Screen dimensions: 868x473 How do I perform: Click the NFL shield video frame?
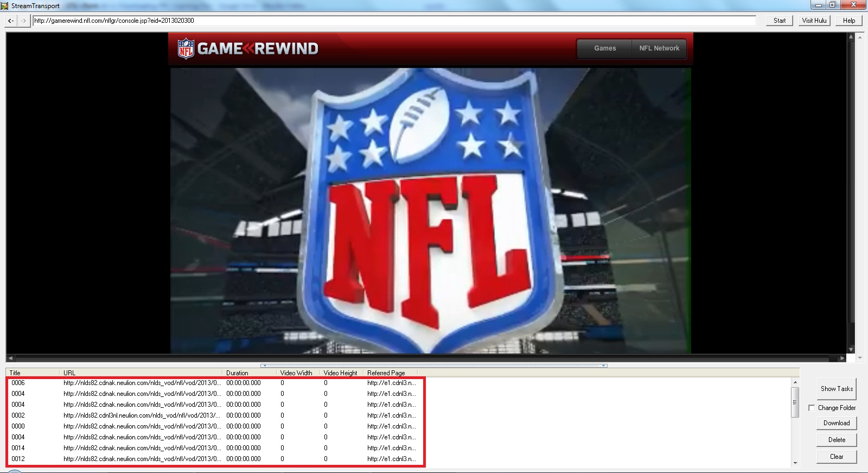[x=431, y=211]
